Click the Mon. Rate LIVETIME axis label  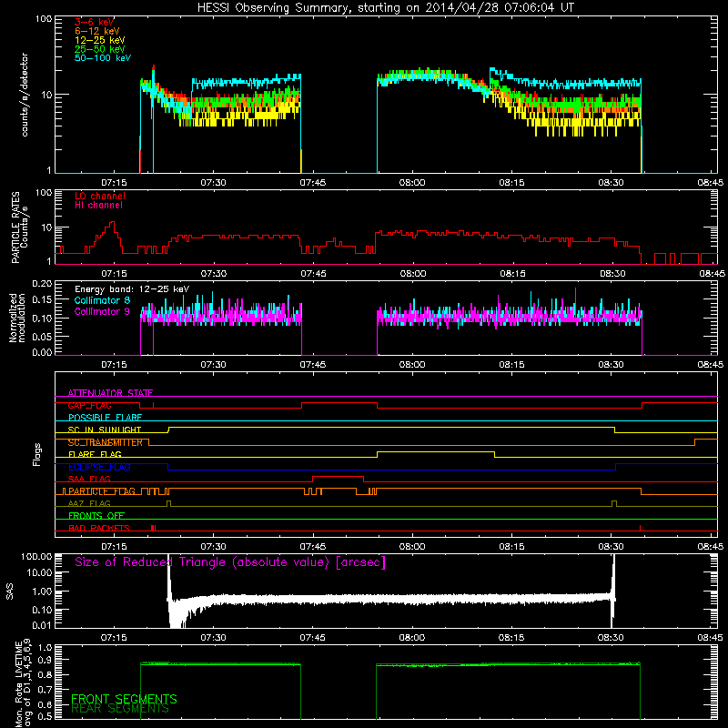point(23,682)
